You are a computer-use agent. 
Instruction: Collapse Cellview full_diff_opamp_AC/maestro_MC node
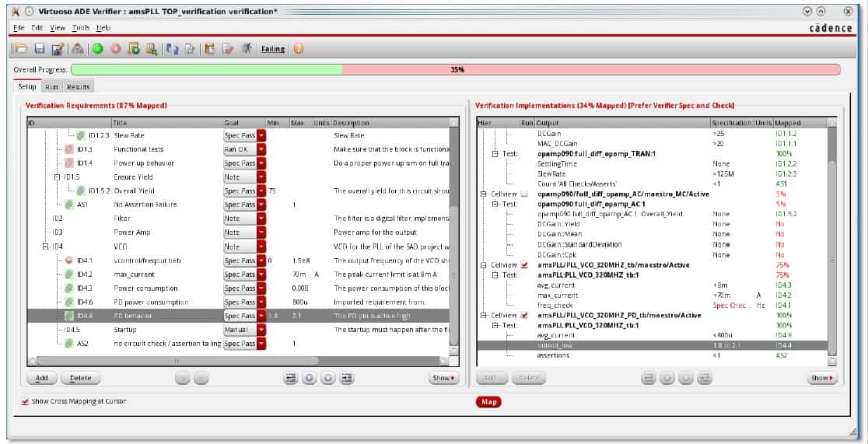click(483, 194)
